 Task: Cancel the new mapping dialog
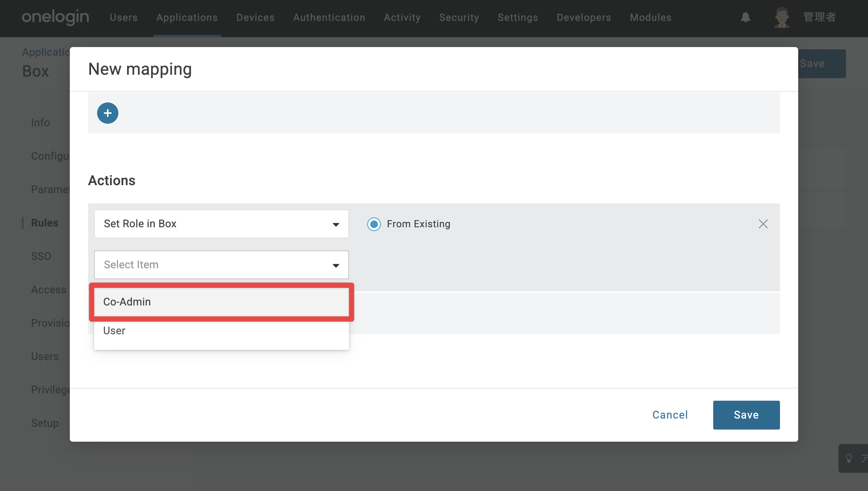(670, 415)
